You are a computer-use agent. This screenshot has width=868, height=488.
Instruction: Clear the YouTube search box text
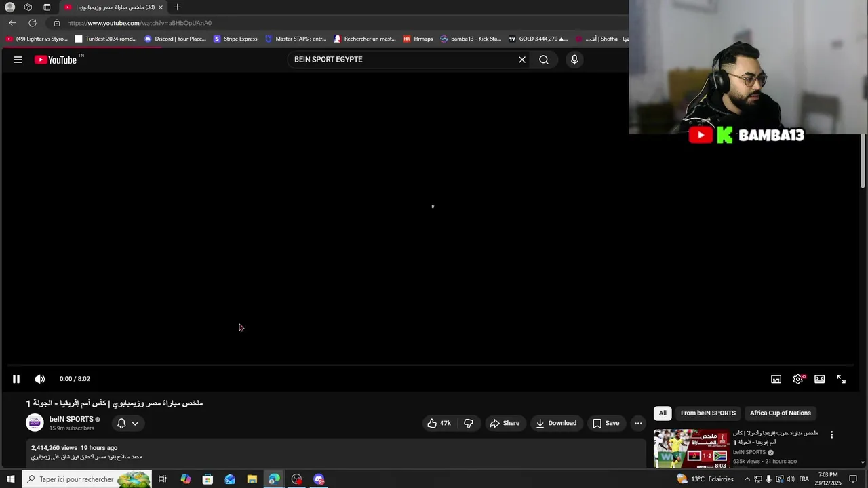point(522,60)
